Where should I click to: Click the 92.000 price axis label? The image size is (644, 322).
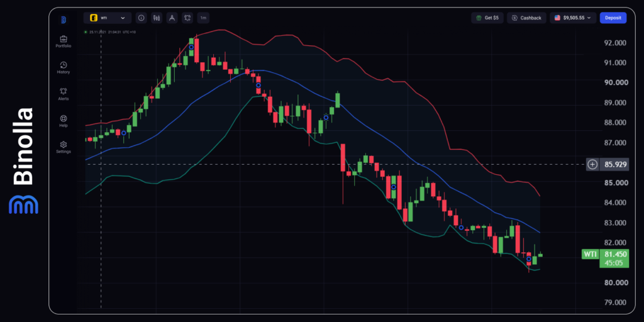coord(616,43)
